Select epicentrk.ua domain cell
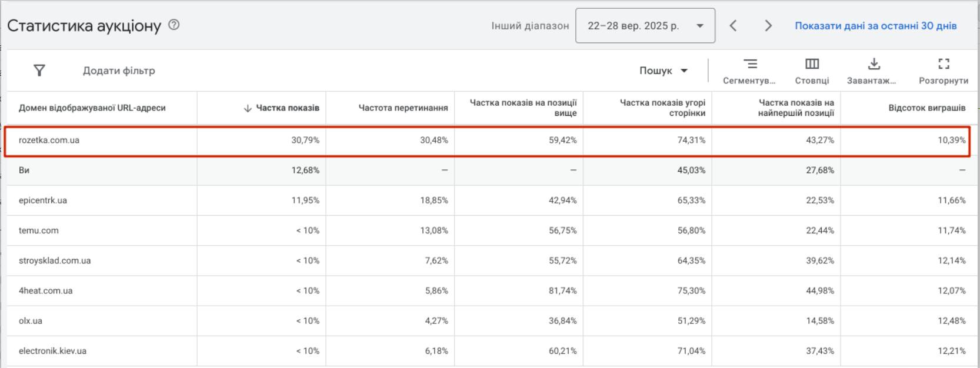 pyautogui.click(x=43, y=200)
